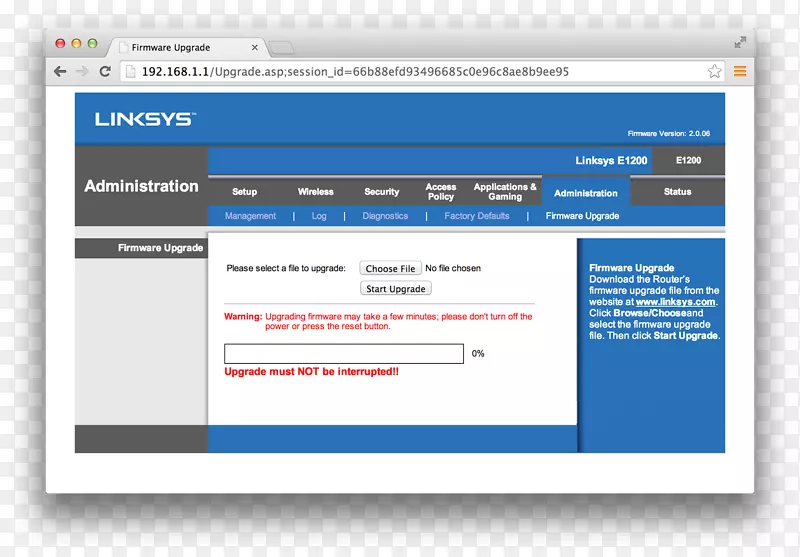Open the Security tab
This screenshot has height=557, width=800.
click(382, 192)
